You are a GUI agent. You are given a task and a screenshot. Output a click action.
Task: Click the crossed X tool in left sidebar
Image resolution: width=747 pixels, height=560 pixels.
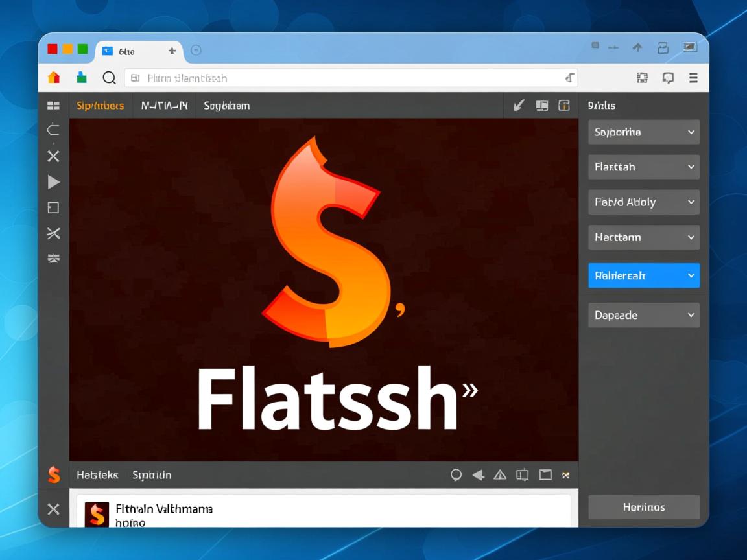pyautogui.click(x=54, y=156)
